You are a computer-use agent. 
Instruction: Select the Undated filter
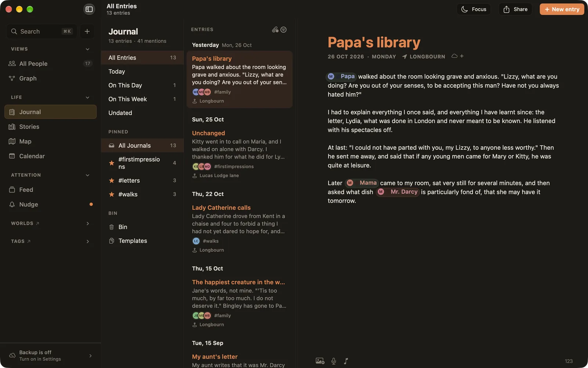tap(142, 113)
